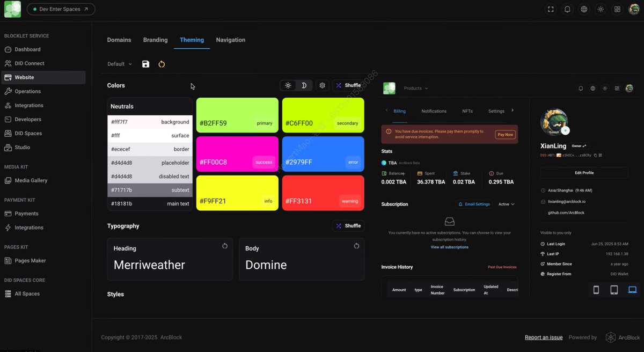Viewport: 644px width, 352px height.
Task: Select the Billing tab in preview
Action: [x=399, y=111]
